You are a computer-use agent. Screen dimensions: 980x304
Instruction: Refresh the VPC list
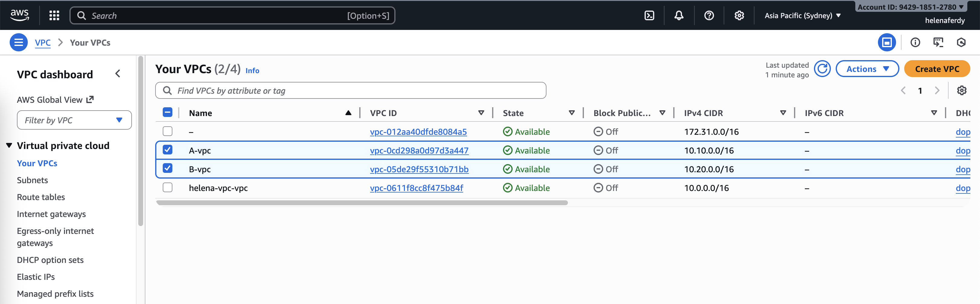point(822,69)
